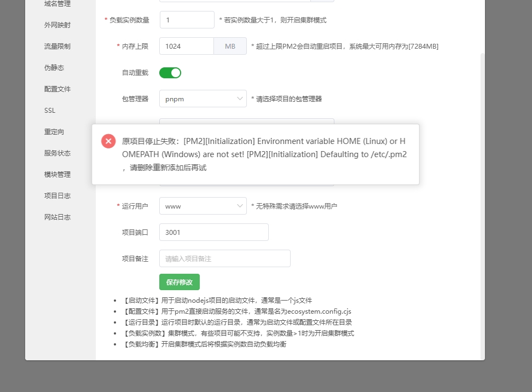Open the 服务状态 tab

tap(57, 153)
